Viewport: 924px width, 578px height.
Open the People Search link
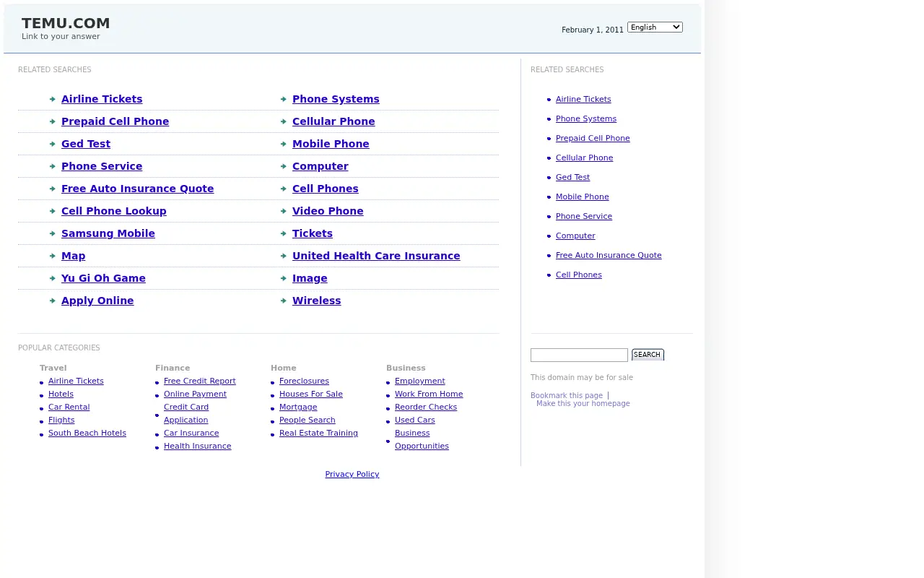tap(308, 420)
